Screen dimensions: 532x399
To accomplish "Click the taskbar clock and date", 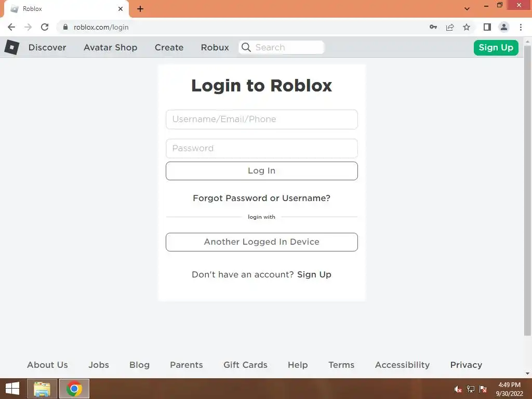I will coord(509,389).
